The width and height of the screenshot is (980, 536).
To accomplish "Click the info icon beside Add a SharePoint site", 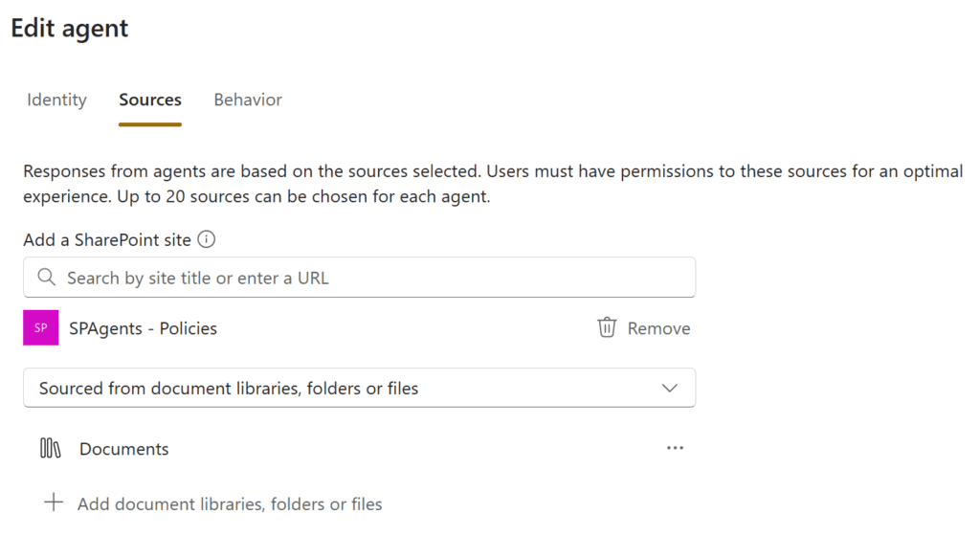I will coord(207,239).
